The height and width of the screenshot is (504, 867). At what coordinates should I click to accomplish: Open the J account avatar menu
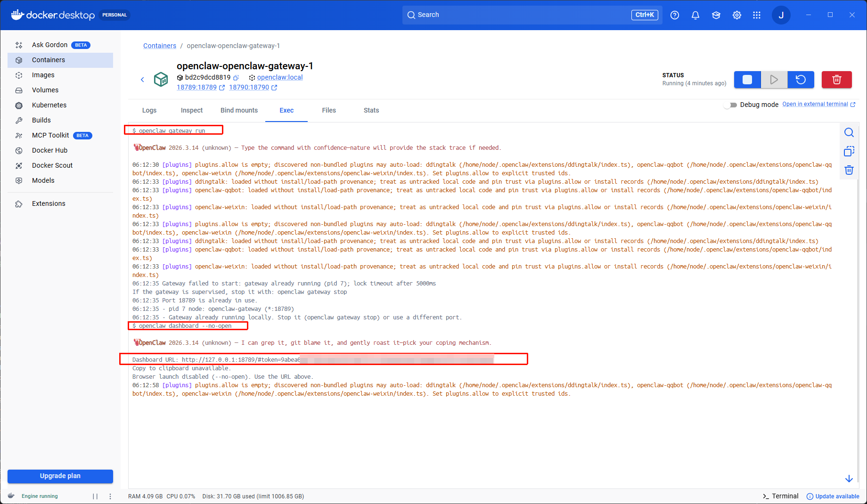(x=781, y=15)
